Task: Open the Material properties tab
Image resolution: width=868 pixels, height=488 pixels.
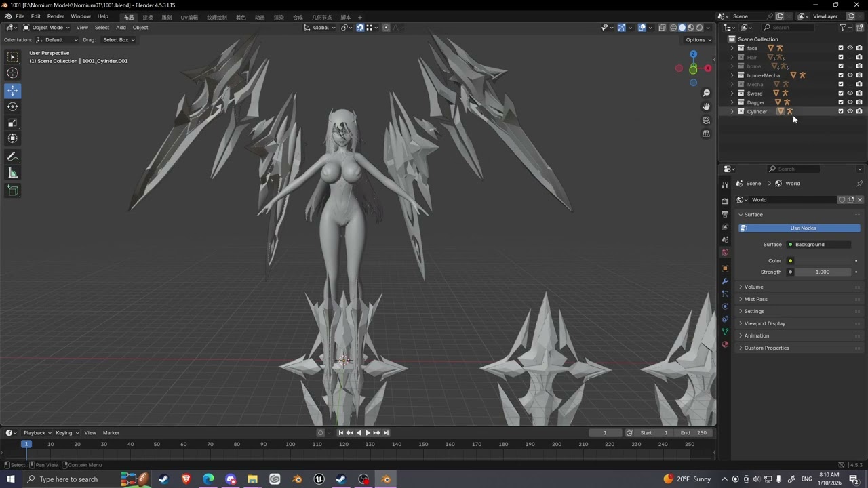Action: 725,345
